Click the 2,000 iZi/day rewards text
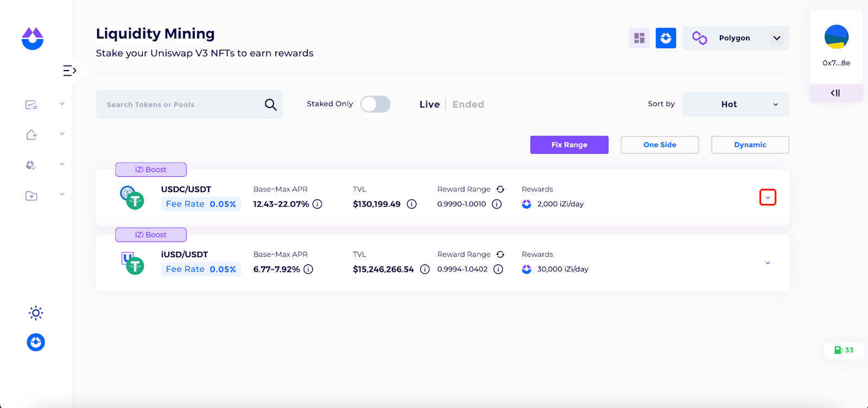This screenshot has height=408, width=868. pyautogui.click(x=560, y=204)
